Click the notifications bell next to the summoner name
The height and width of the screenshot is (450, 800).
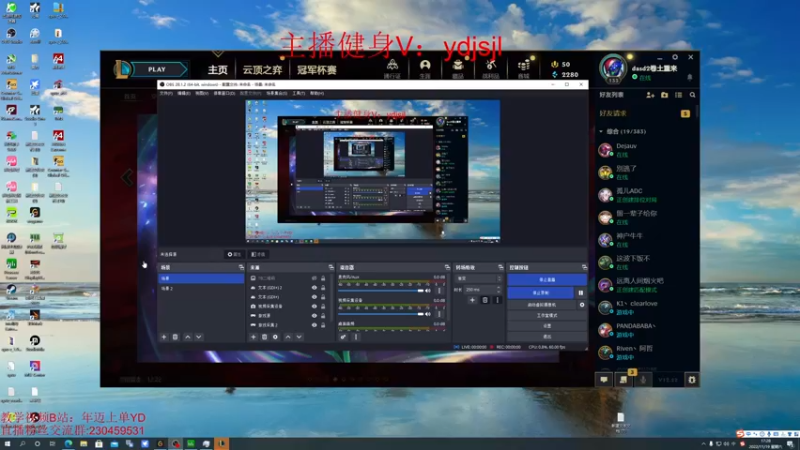click(x=690, y=78)
